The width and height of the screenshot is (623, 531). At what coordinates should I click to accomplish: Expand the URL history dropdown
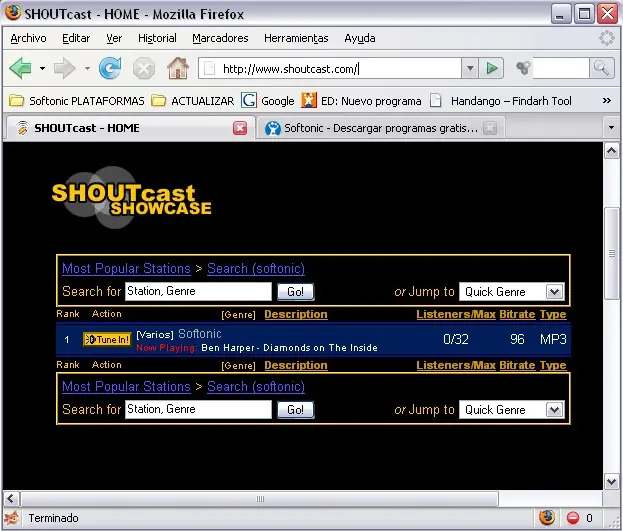[x=470, y=69]
